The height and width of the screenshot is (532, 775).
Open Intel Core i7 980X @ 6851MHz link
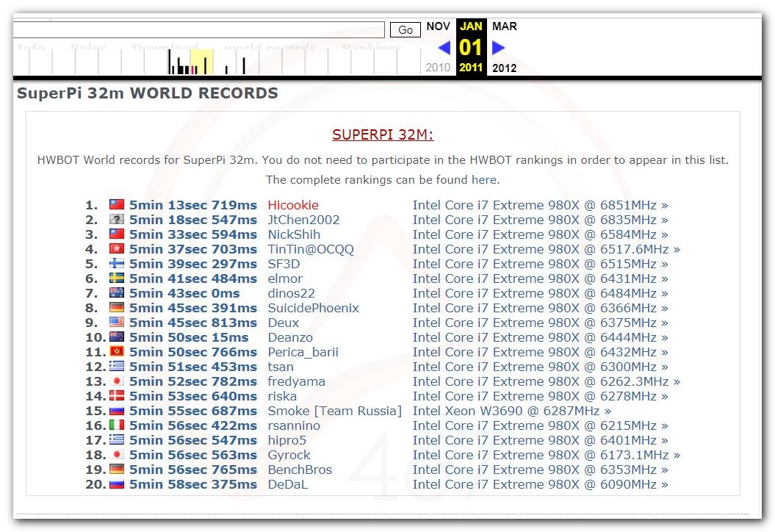click(540, 205)
